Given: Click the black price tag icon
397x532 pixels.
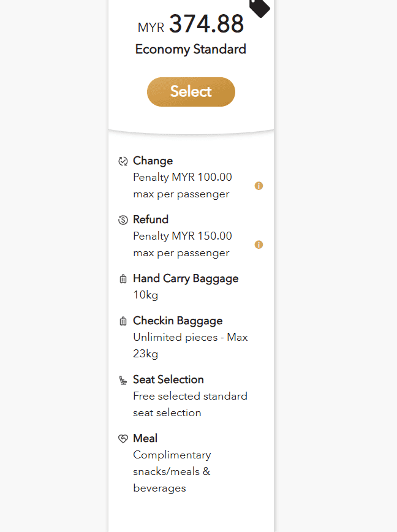Looking at the screenshot, I should point(260,7).
